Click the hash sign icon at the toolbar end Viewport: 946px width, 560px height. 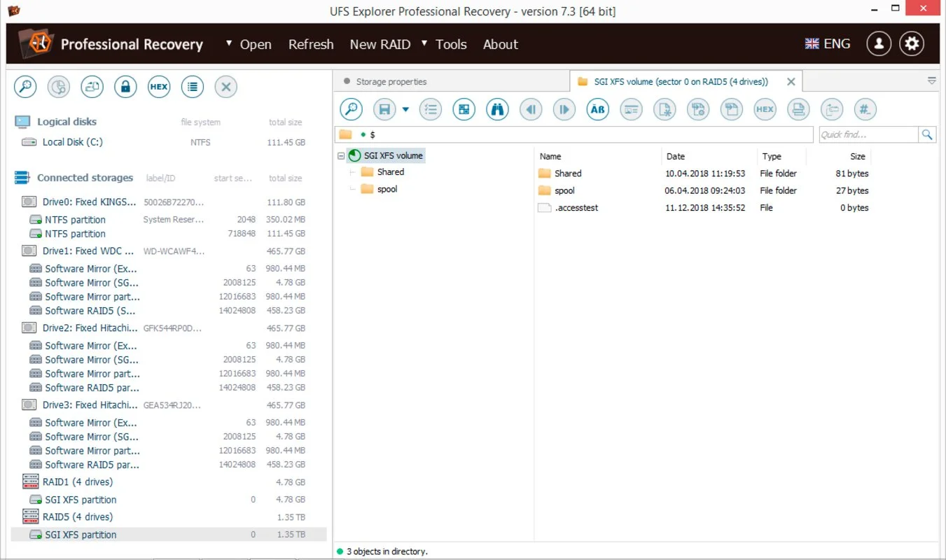[x=865, y=109]
